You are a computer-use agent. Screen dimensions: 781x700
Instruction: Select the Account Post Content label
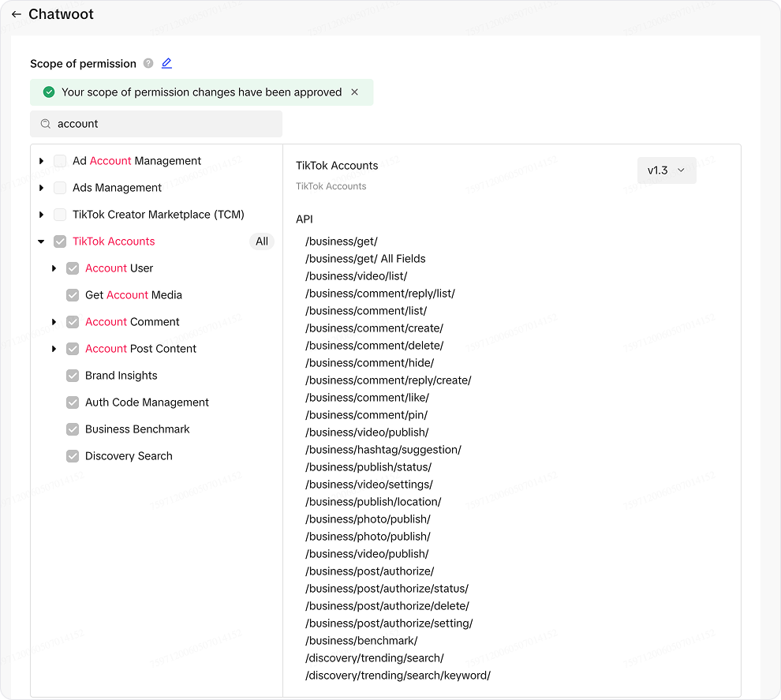141,349
